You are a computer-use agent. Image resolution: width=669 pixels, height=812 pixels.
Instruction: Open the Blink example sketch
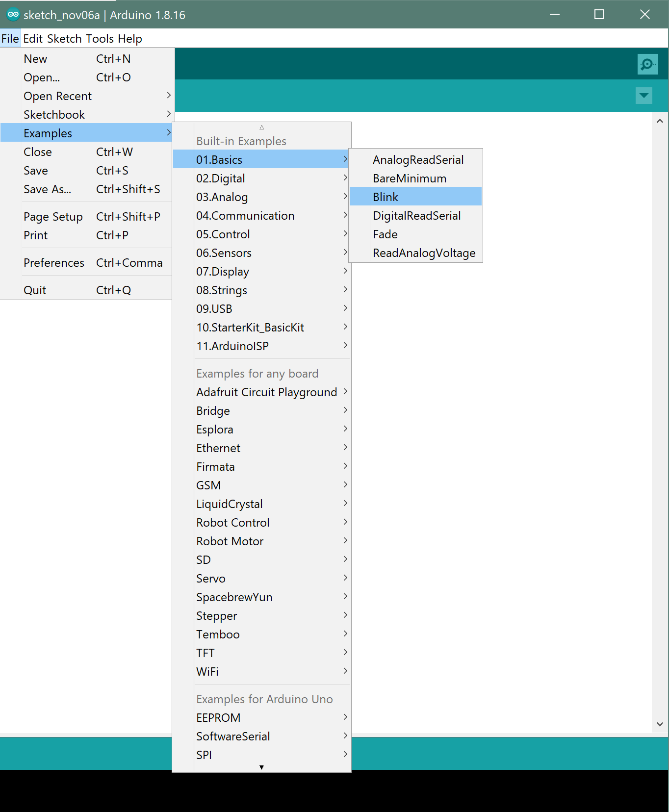[416, 197]
